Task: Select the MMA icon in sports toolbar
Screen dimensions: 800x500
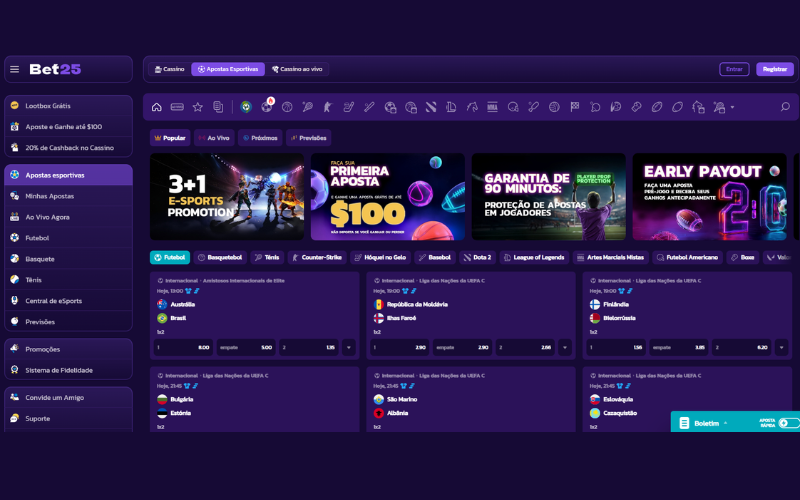Action: [x=492, y=107]
